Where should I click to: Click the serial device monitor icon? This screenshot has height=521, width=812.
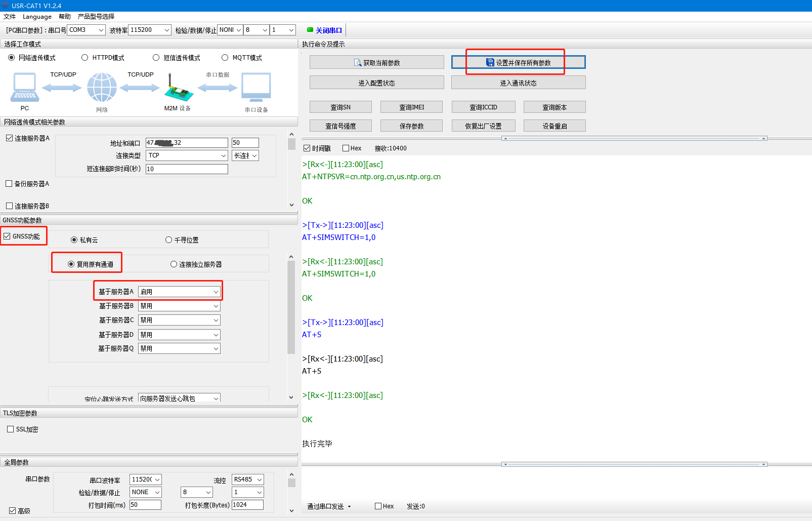(256, 87)
